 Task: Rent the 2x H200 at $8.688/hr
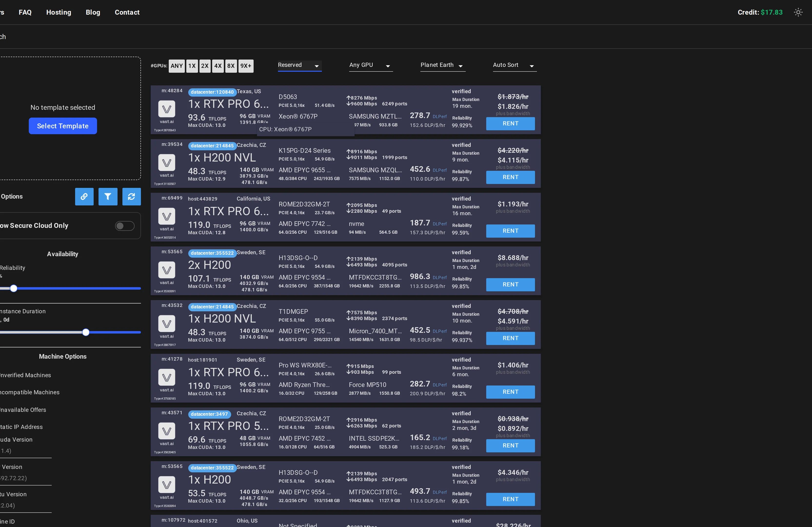click(510, 285)
